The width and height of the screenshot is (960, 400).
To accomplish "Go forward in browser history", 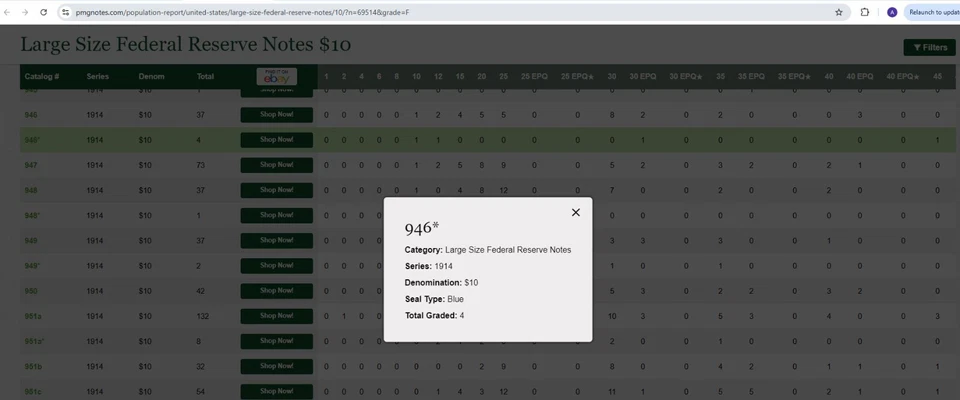I will click(25, 12).
